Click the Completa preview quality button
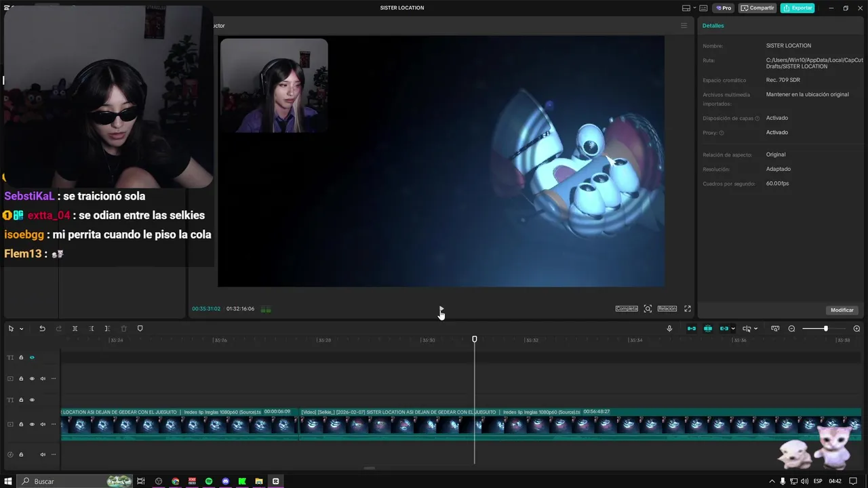 [627, 309]
